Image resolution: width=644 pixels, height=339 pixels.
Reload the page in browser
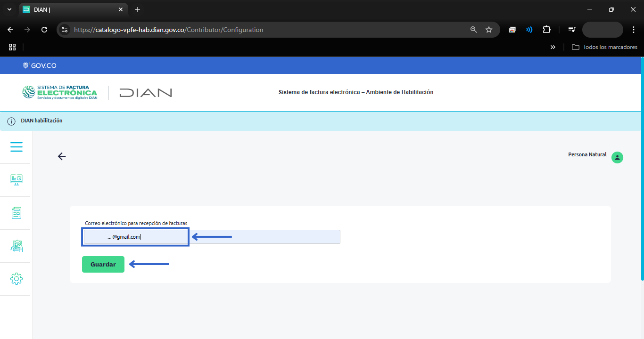pyautogui.click(x=44, y=30)
